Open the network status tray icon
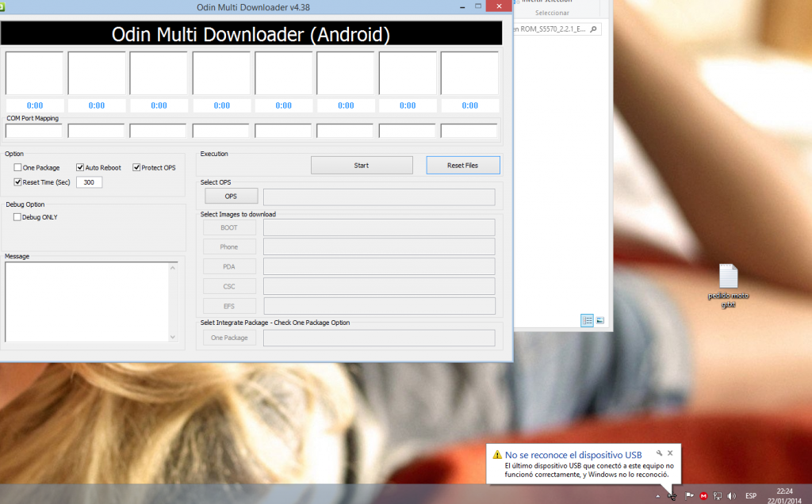This screenshot has width=812, height=504. (x=717, y=496)
